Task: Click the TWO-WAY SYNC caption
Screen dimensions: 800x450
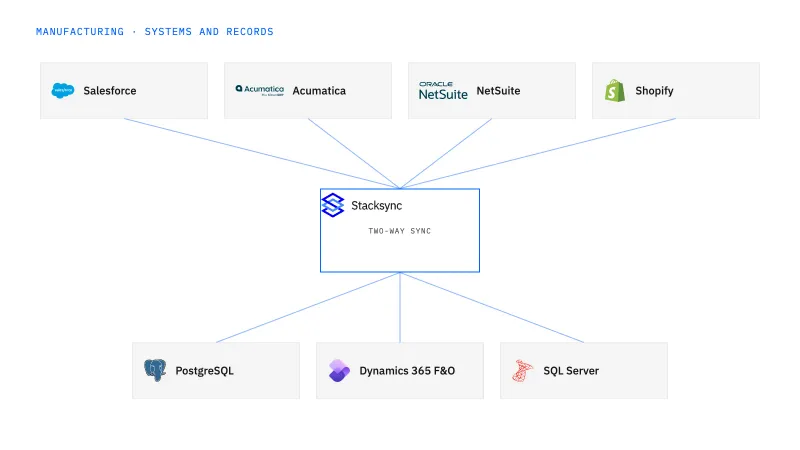Action: pyautogui.click(x=399, y=231)
